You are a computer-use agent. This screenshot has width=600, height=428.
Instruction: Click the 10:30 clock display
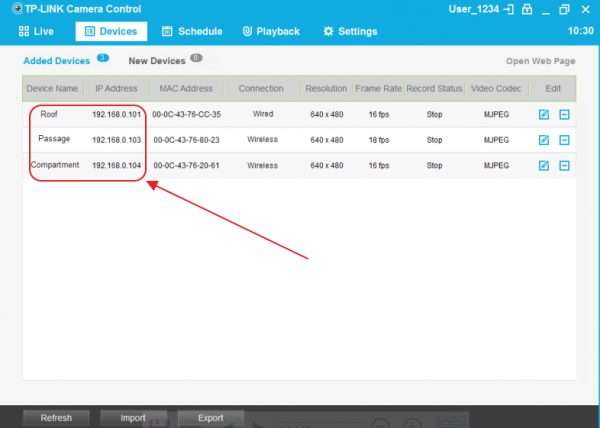[580, 31]
